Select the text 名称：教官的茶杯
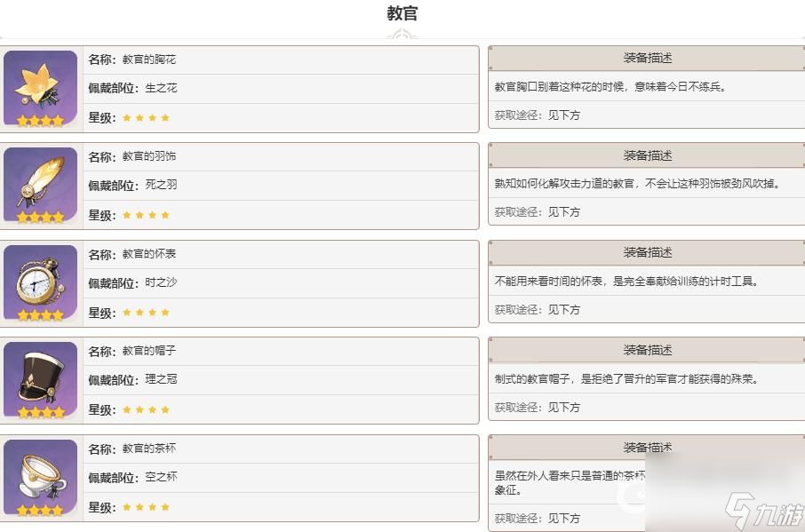This screenshot has width=805, height=532. (132, 449)
